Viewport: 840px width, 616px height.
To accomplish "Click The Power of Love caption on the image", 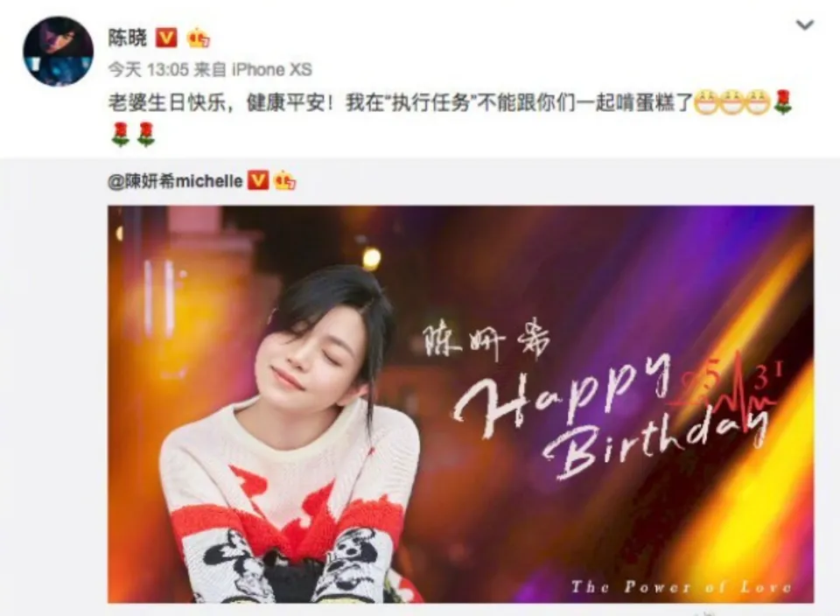I will pyautogui.click(x=682, y=587).
